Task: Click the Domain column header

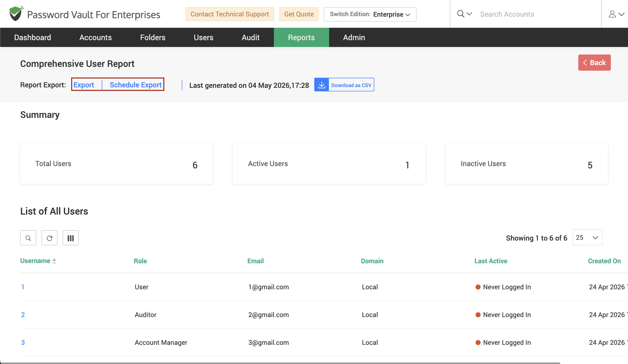Action: tap(372, 261)
